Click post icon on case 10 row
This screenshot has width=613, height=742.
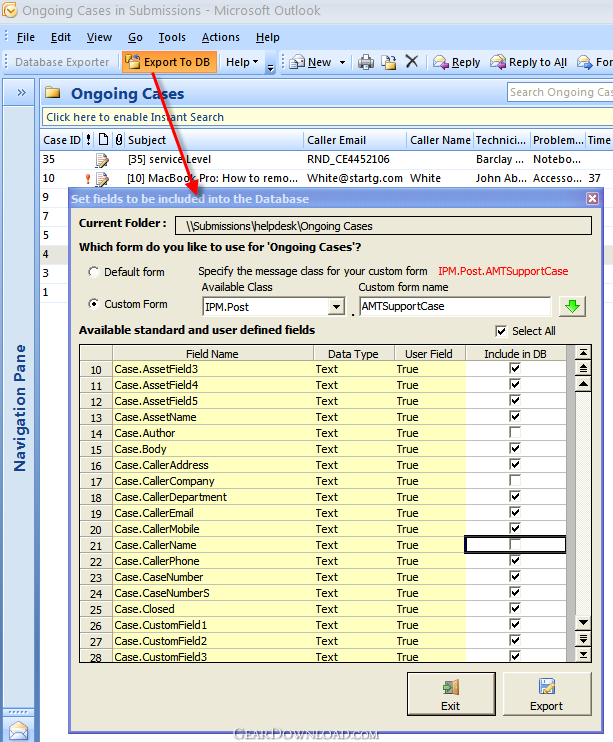coord(102,179)
